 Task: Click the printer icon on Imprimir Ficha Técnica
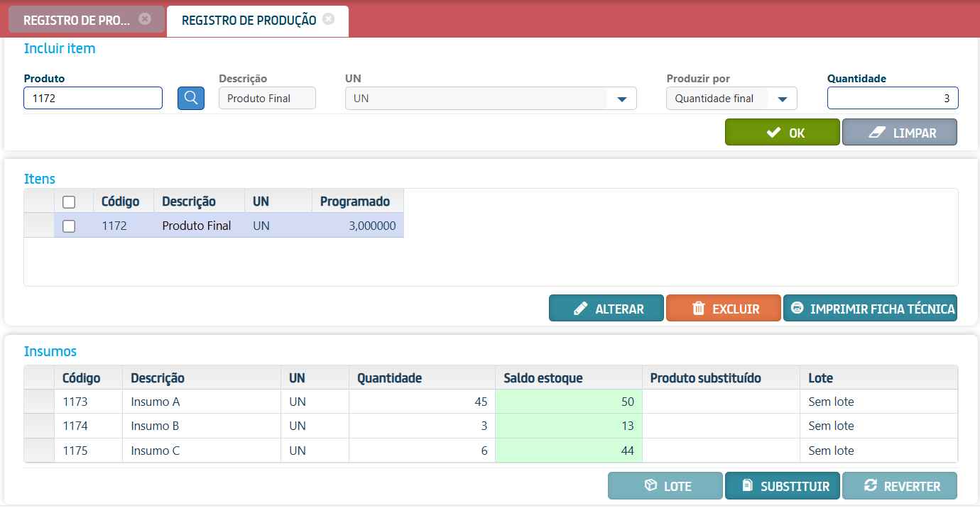click(797, 308)
